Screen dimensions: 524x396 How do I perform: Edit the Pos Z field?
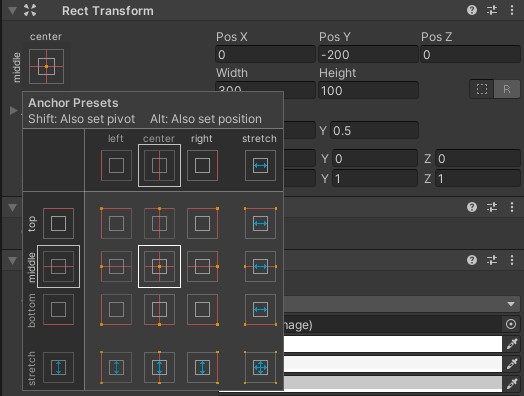click(x=471, y=54)
